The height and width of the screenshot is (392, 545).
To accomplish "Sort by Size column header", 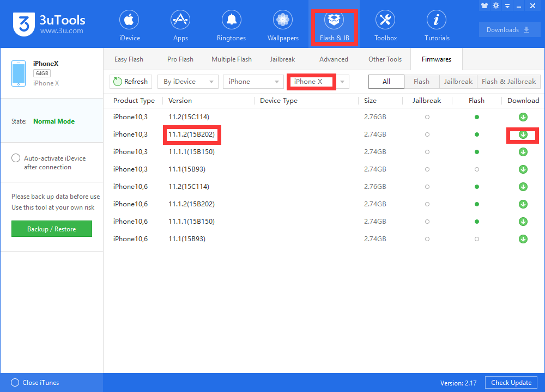I will click(x=370, y=101).
